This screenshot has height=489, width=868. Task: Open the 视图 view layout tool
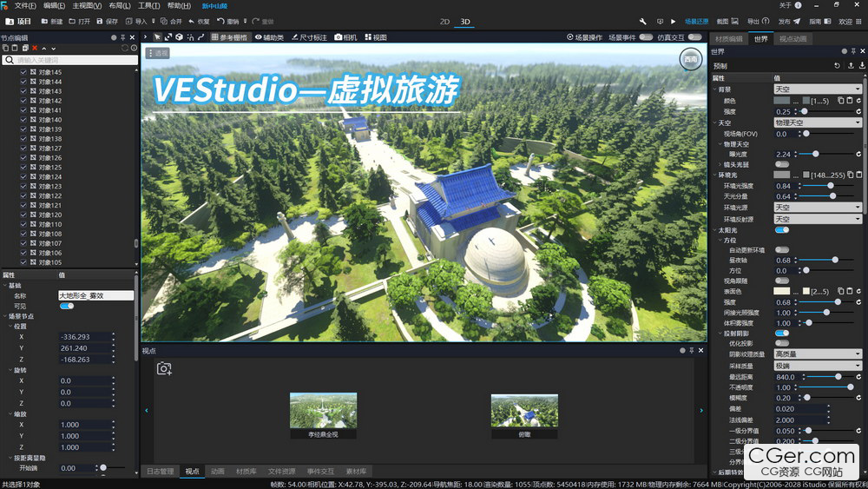point(376,37)
